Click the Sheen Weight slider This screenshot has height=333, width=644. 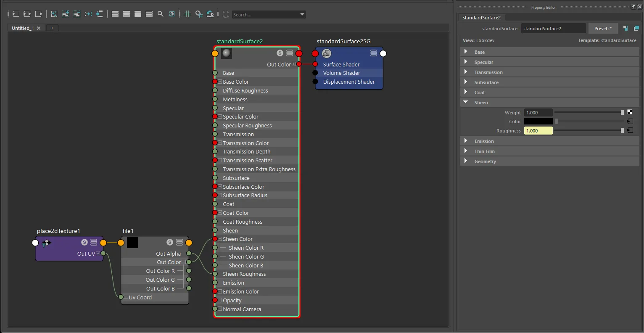pyautogui.click(x=589, y=112)
